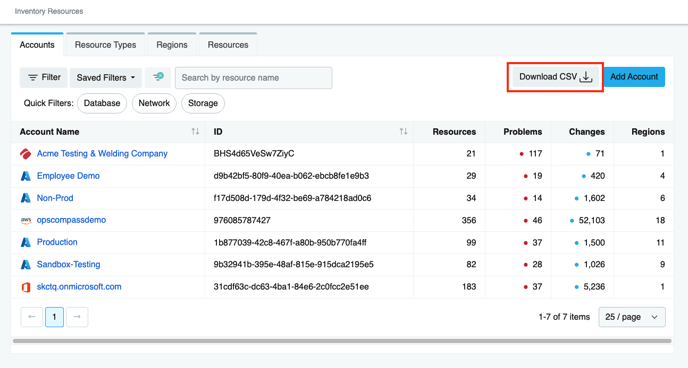
Task: Click the Acme Testing & Welding Company logo icon
Action: (x=25, y=154)
